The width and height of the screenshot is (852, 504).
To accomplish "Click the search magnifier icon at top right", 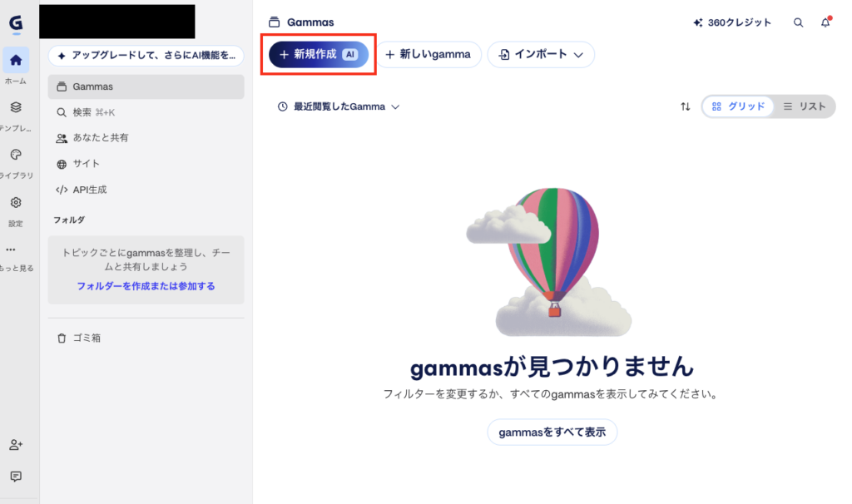I will [798, 22].
